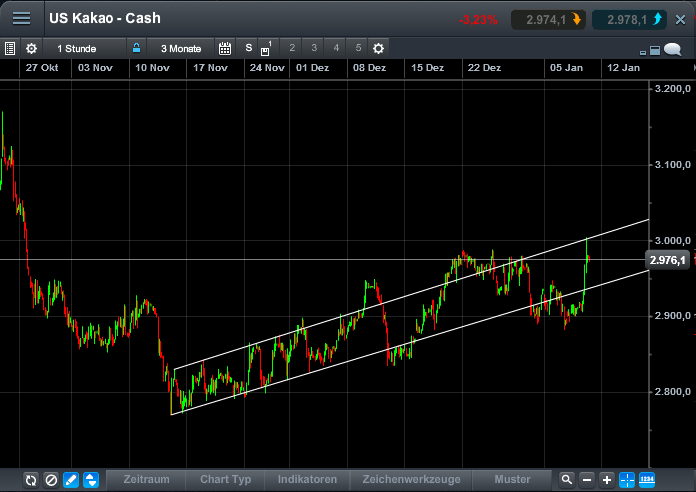
Task: Click the refresh chart icon
Action: [31, 480]
